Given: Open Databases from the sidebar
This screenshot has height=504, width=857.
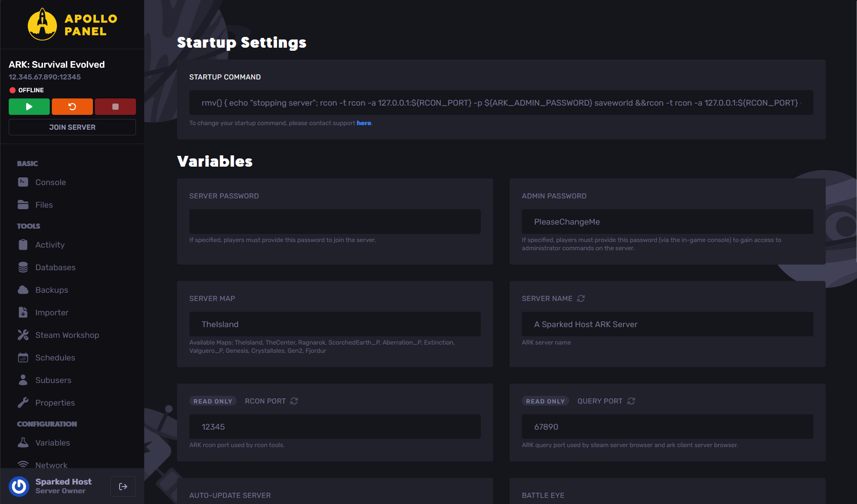Looking at the screenshot, I should (55, 268).
